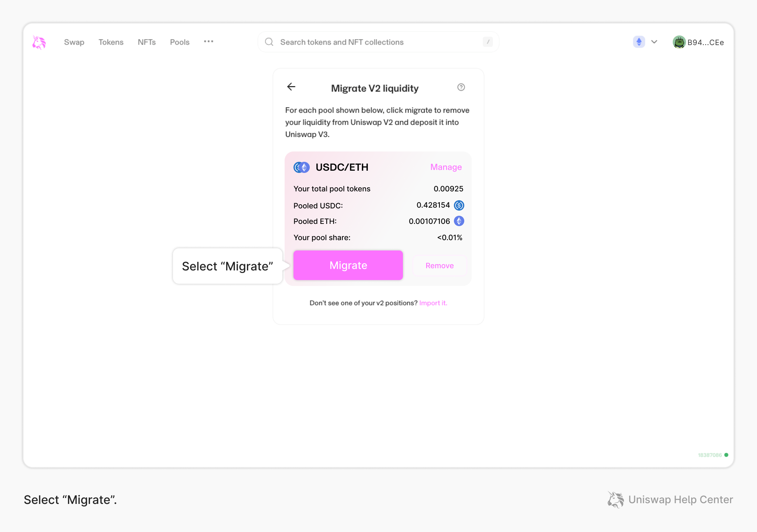Image resolution: width=757 pixels, height=532 pixels.
Task: Open the Pools section
Action: 179,42
